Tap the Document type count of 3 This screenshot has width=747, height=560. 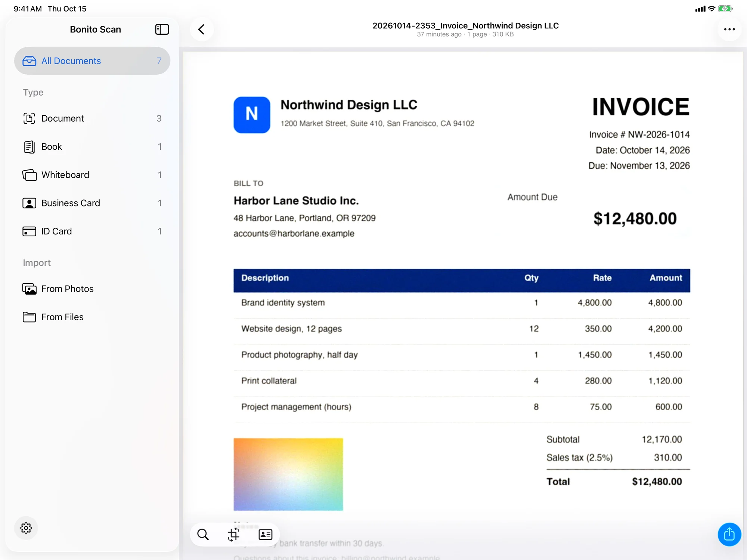click(x=159, y=118)
